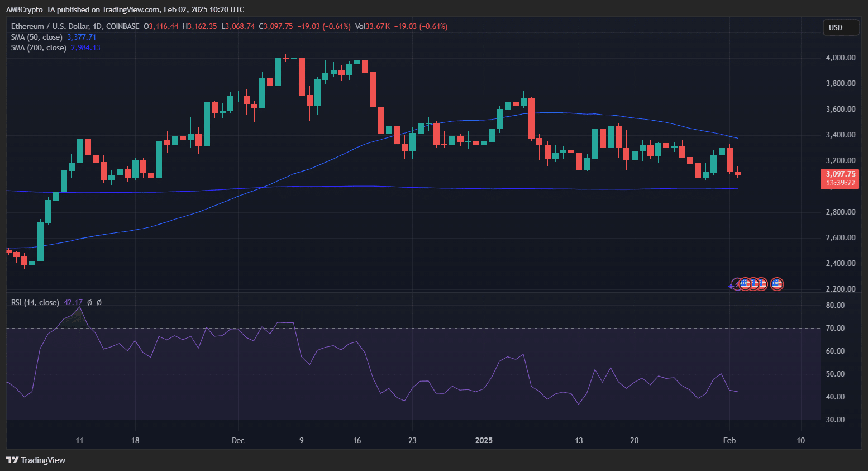Select the RSI (14, close) indicator legend
The image size is (868, 471).
click(35, 302)
